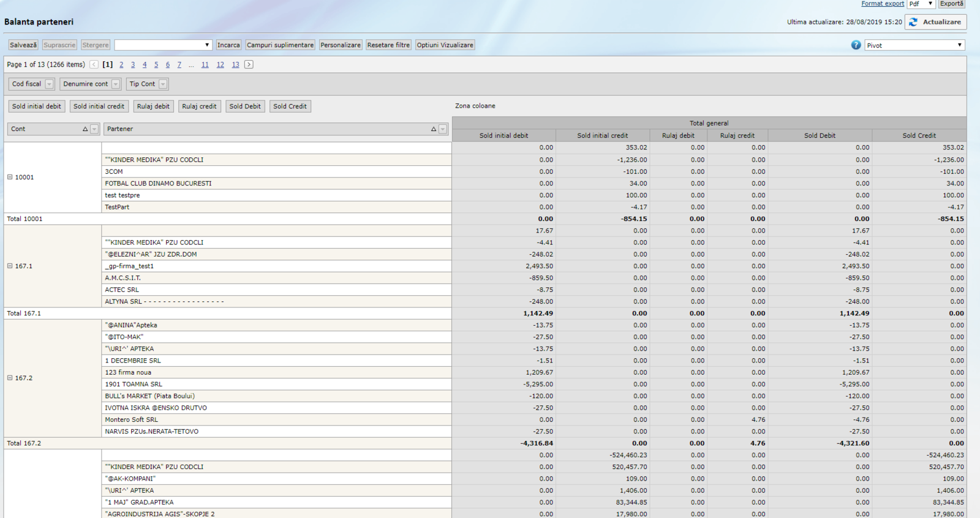Open the Denumire cont filter dropdown arrow
This screenshot has height=518, width=980.
click(x=115, y=84)
